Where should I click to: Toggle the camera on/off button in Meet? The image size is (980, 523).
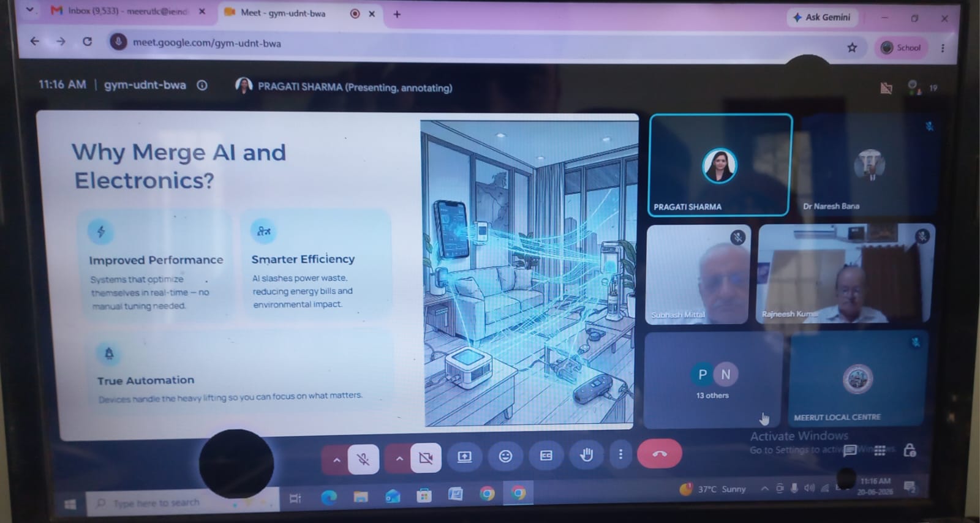point(426,457)
